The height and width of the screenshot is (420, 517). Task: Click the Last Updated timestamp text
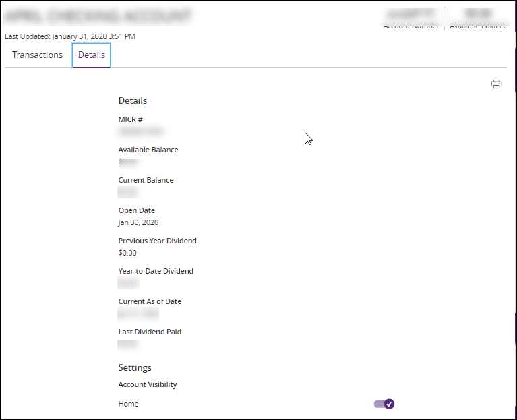click(70, 36)
